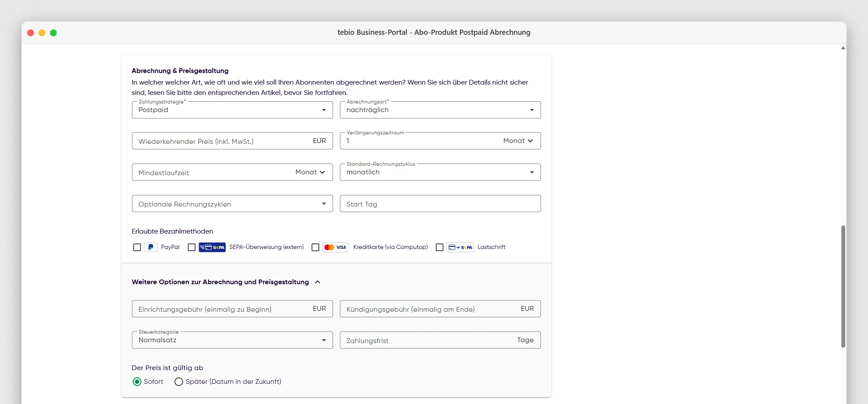The height and width of the screenshot is (404, 868).
Task: Select Später (Datum in der Zukunft) radio
Action: pyautogui.click(x=179, y=382)
